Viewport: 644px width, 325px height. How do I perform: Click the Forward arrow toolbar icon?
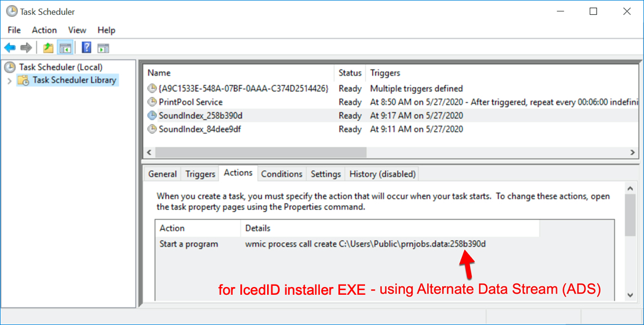pos(26,48)
